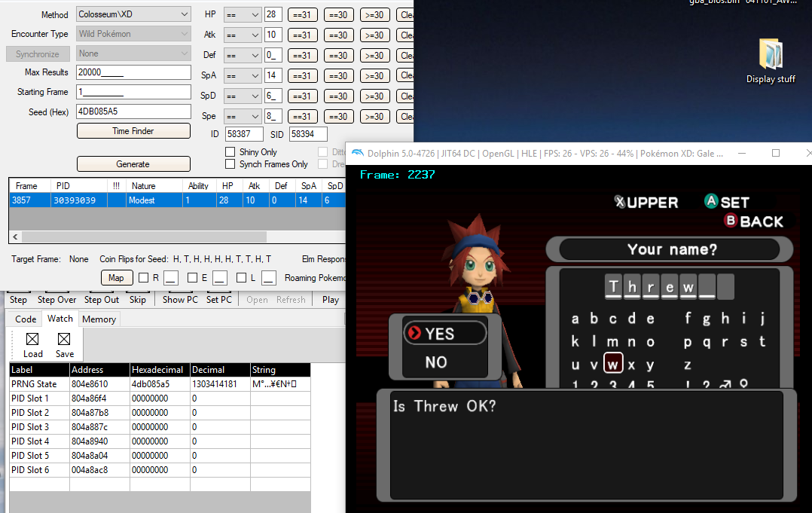
Task: Click Step Over in debugger toolbar
Action: point(57,300)
